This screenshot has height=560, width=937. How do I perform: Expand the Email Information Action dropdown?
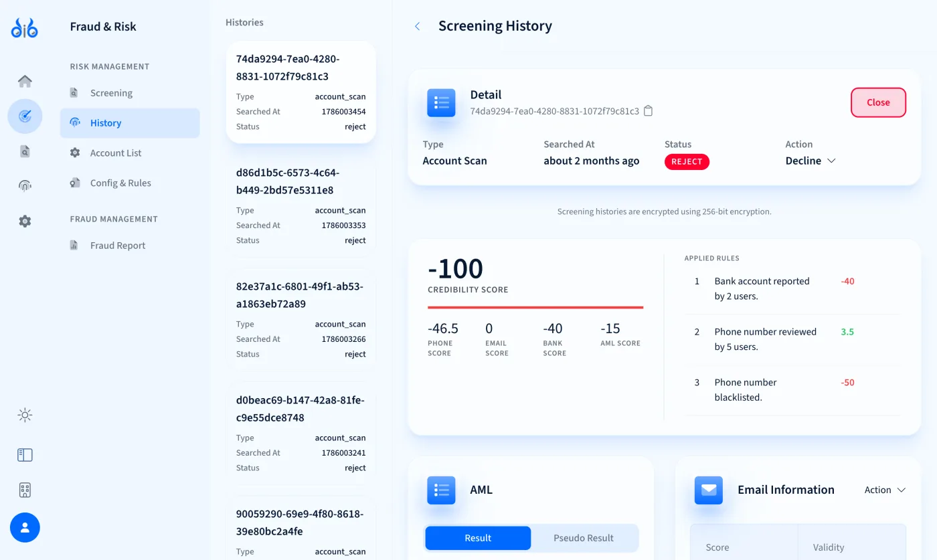(x=885, y=490)
